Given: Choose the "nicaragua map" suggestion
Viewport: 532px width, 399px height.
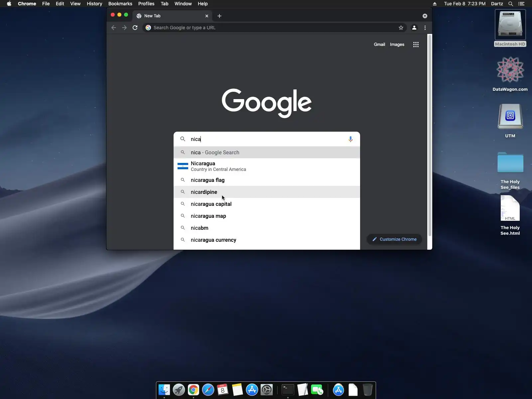Looking at the screenshot, I should click(x=267, y=216).
